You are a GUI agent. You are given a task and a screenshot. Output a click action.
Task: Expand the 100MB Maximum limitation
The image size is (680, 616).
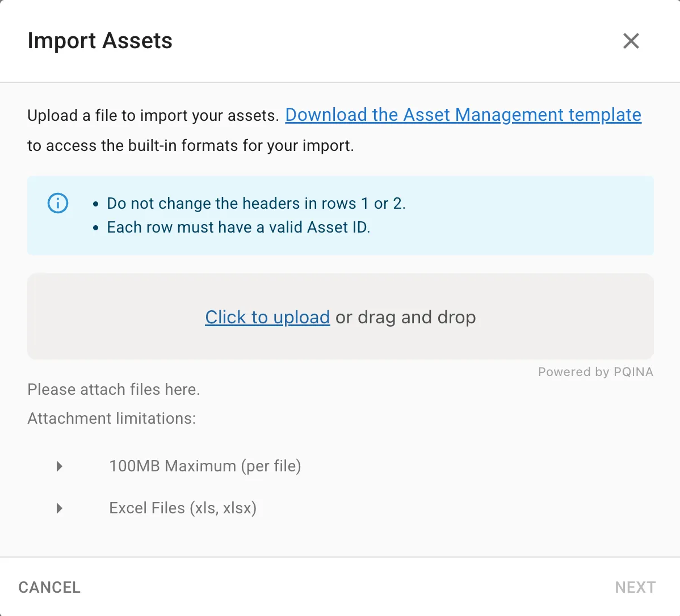[x=60, y=466]
